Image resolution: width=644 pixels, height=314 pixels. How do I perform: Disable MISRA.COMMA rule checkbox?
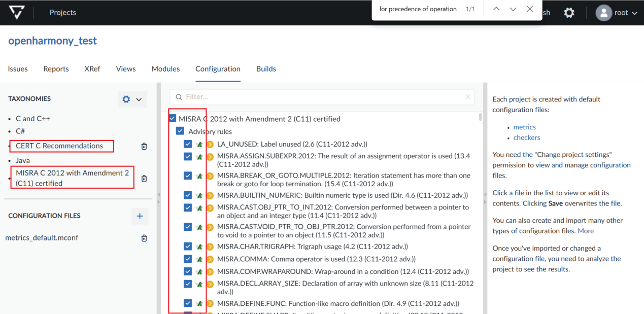click(x=188, y=259)
